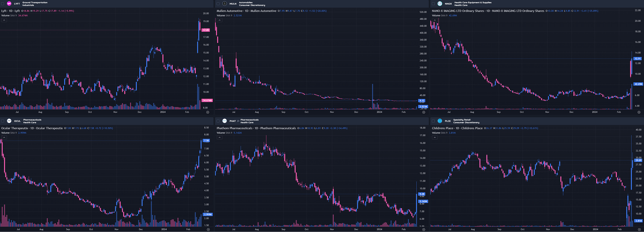
Task: Select the MULN ticker symbol
Action: pyautogui.click(x=233, y=4)
